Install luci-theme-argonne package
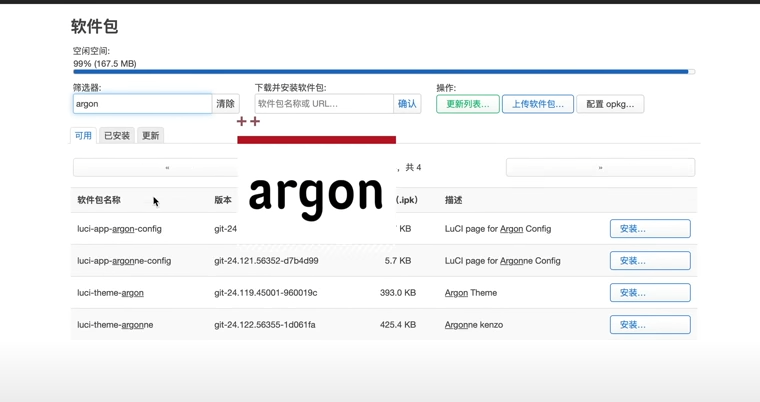 point(650,325)
